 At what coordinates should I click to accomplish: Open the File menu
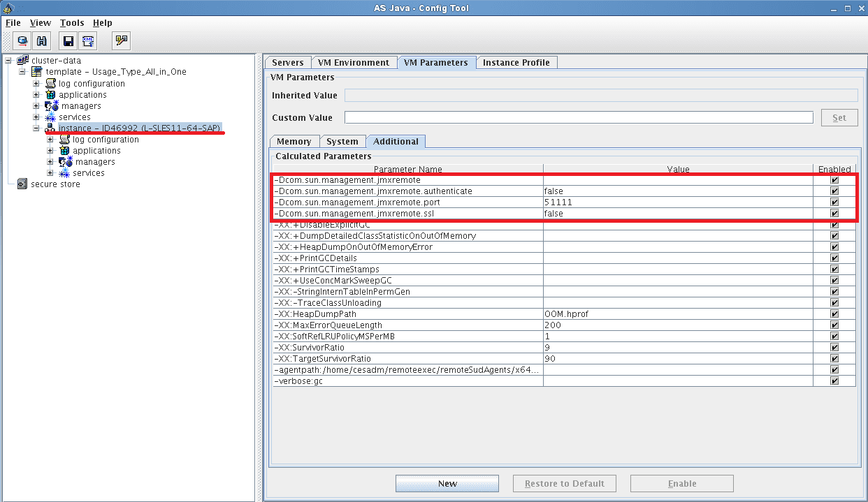[x=13, y=23]
